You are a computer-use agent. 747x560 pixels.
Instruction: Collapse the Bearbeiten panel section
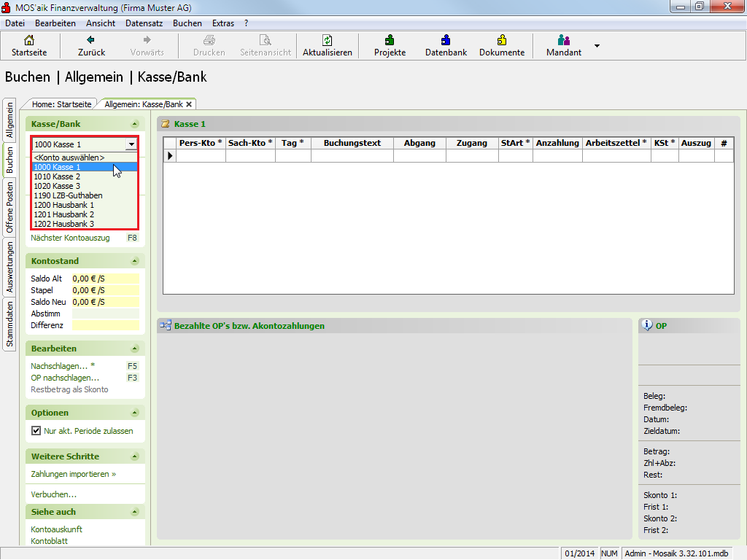coord(134,349)
